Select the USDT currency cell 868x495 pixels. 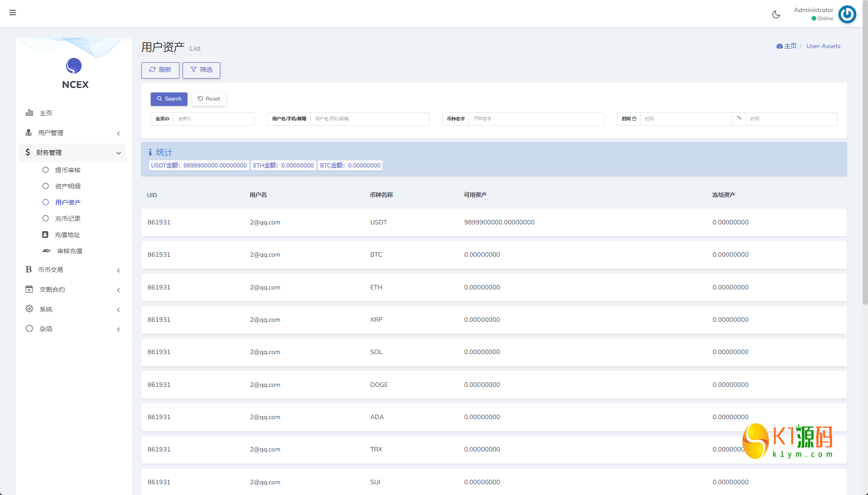pyautogui.click(x=379, y=222)
